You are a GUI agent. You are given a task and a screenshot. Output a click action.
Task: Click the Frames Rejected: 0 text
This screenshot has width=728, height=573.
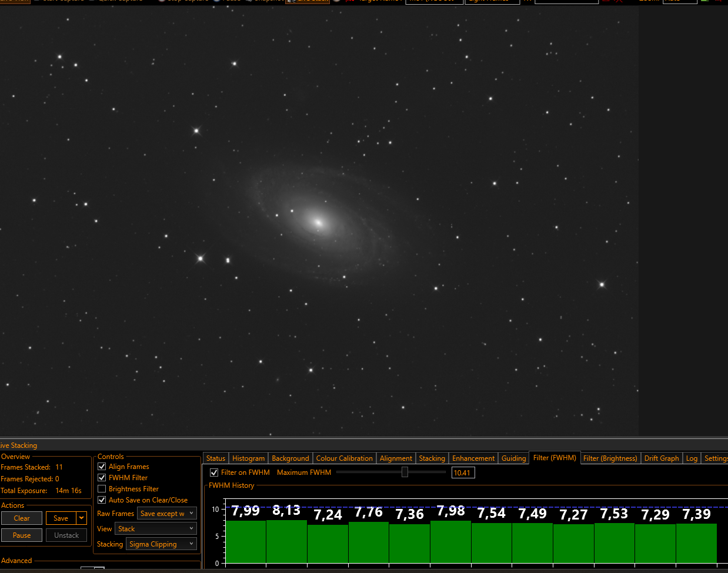pyautogui.click(x=30, y=479)
